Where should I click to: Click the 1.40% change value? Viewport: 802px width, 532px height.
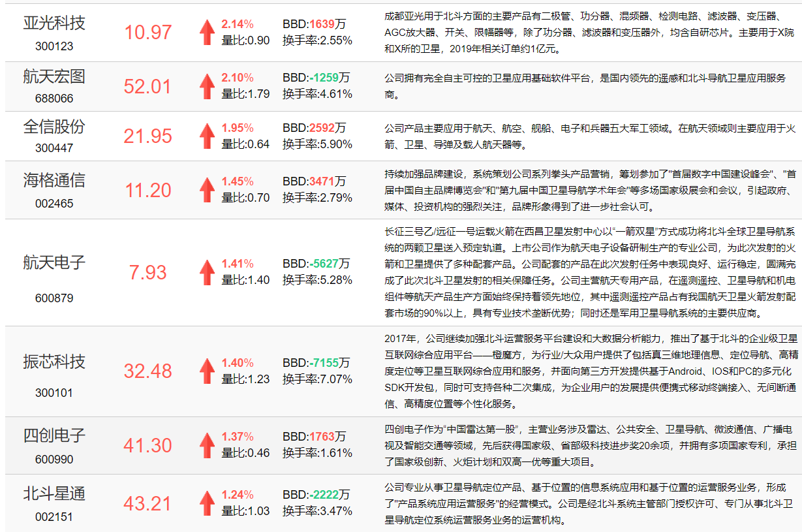click(x=238, y=362)
